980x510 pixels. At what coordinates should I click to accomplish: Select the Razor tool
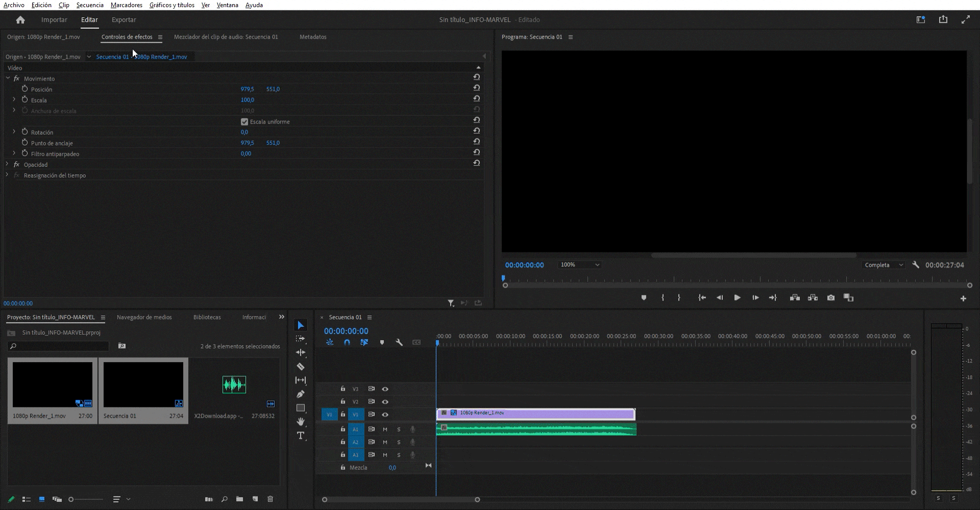301,367
